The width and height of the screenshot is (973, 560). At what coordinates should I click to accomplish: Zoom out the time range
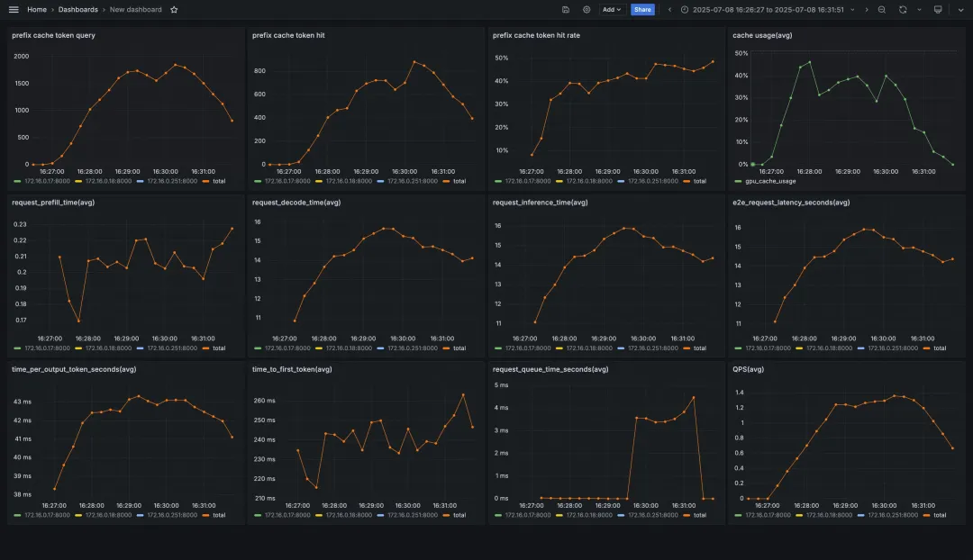tap(882, 9)
